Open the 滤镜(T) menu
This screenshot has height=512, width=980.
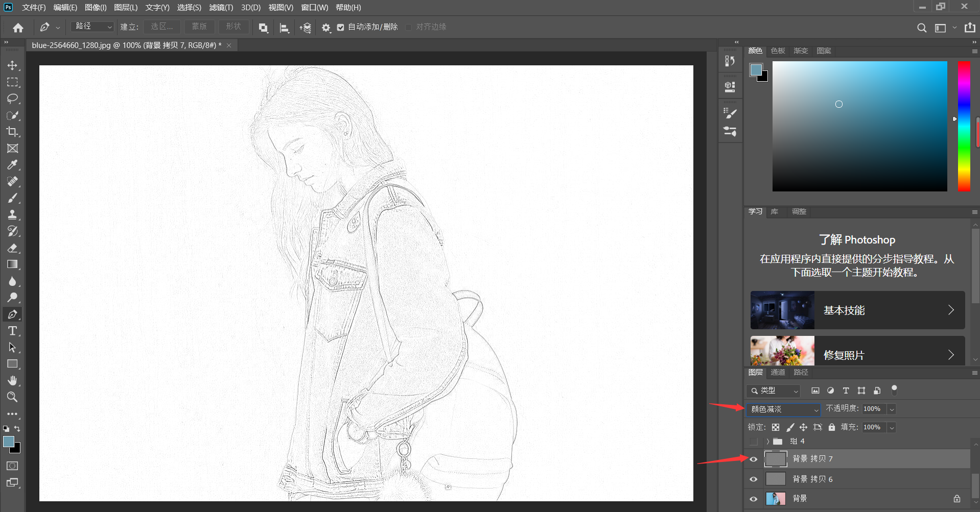coord(221,8)
